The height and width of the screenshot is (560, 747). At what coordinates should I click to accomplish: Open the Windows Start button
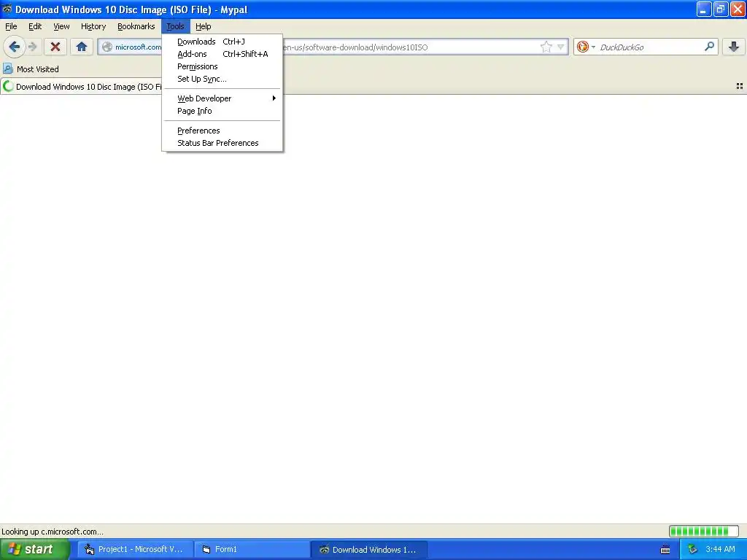coord(34,549)
